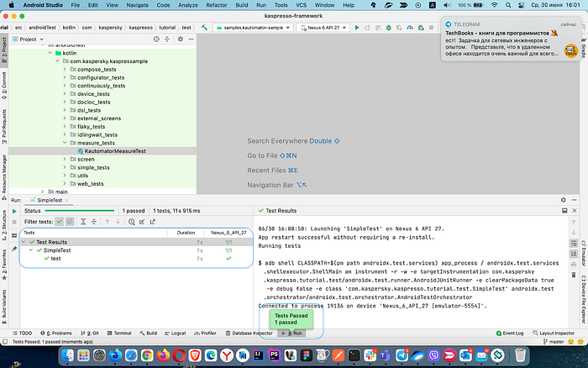Open the Nexus 6 API 27 device dropdown
The width and height of the screenshot is (588, 368).
click(323, 28)
